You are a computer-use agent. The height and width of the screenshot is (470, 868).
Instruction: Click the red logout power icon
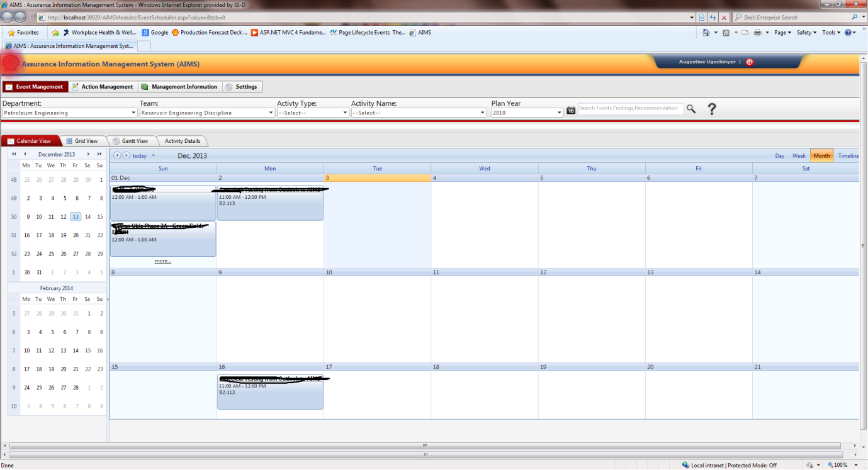(749, 62)
